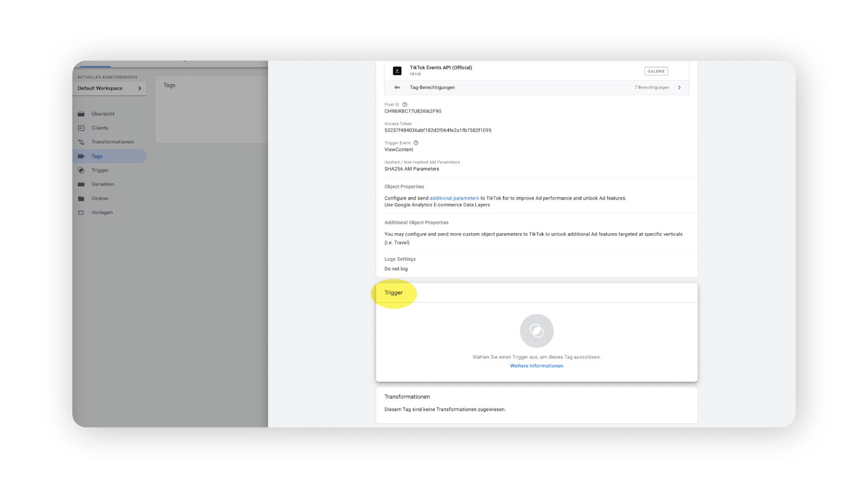The height and width of the screenshot is (488, 868).
Task: Click the 7 Berechtigungen count
Action: [x=651, y=88]
